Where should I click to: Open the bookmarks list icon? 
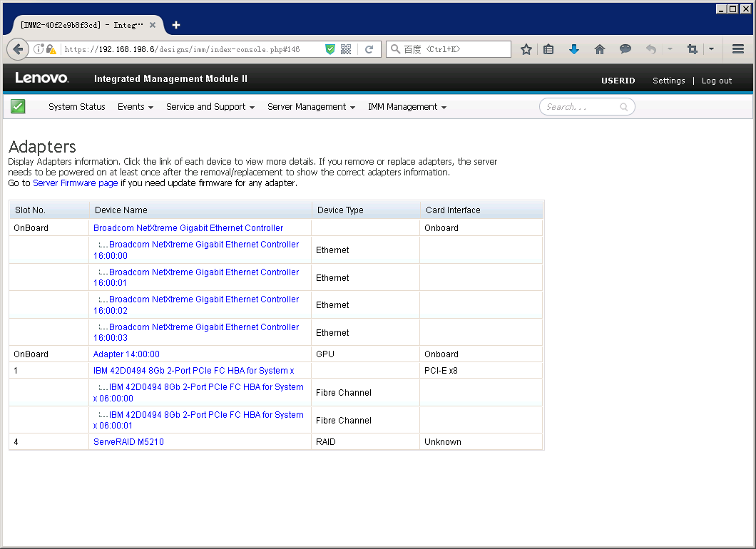[548, 49]
